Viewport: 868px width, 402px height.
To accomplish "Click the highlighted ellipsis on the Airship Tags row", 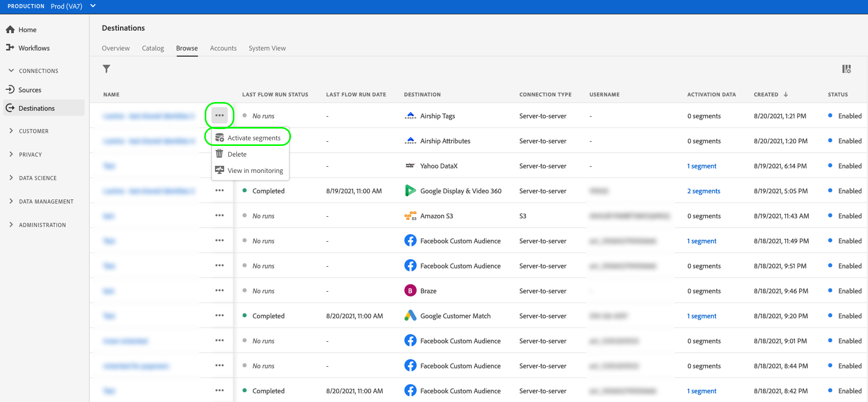I will pyautogui.click(x=220, y=115).
